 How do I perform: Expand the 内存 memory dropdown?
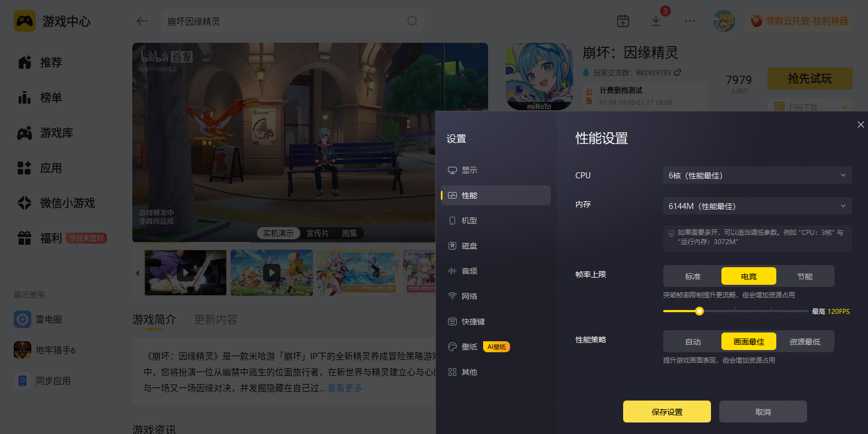click(758, 206)
